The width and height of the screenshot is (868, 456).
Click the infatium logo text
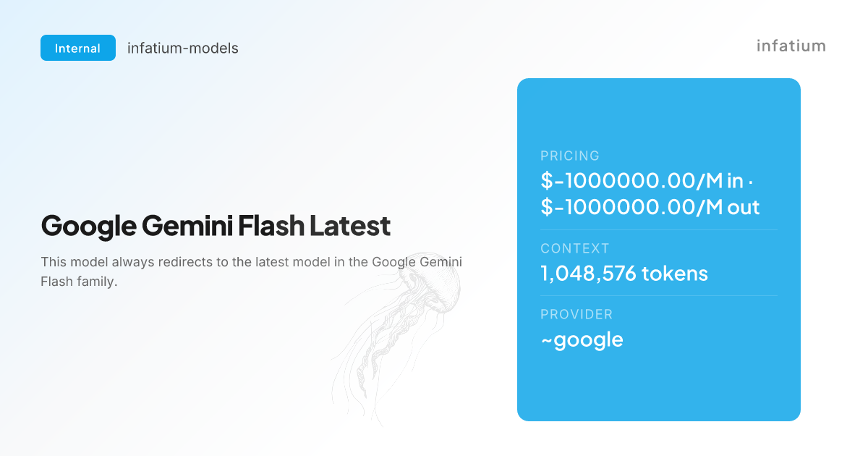point(791,46)
